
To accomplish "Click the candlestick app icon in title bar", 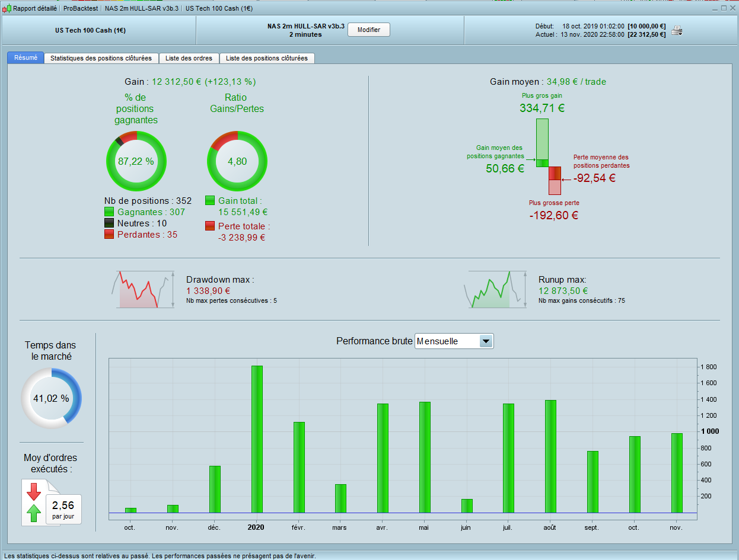I will pos(7,8).
